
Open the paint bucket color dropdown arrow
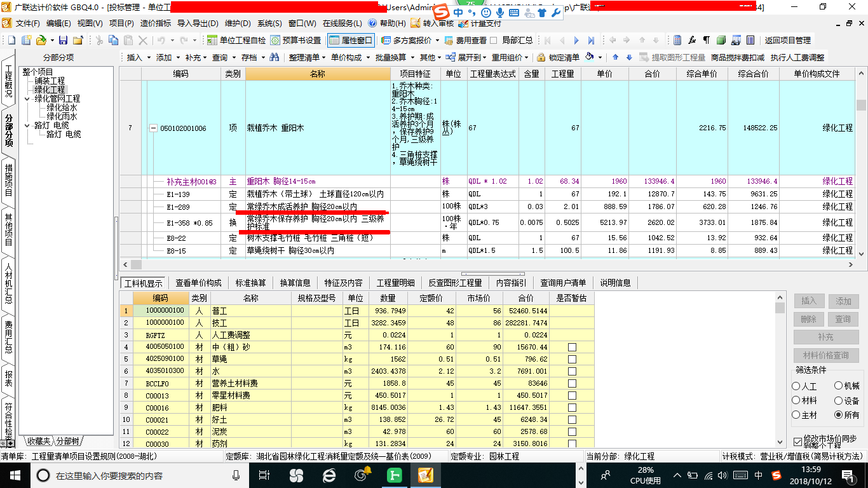click(x=600, y=57)
